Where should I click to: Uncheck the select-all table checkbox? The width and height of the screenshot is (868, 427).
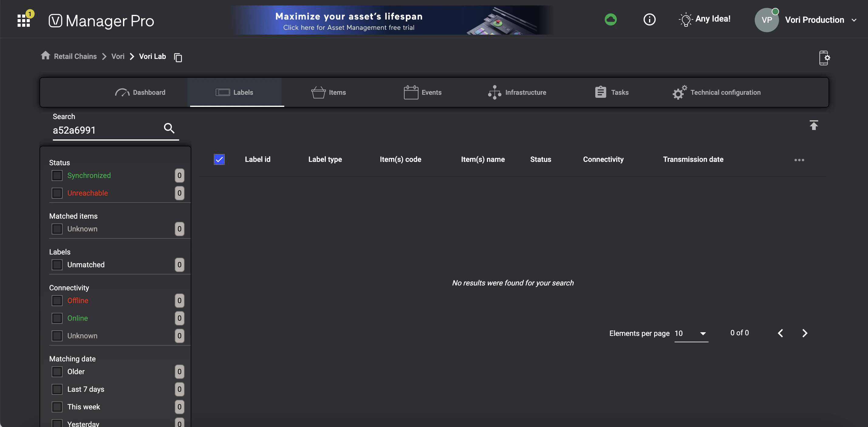pyautogui.click(x=219, y=159)
